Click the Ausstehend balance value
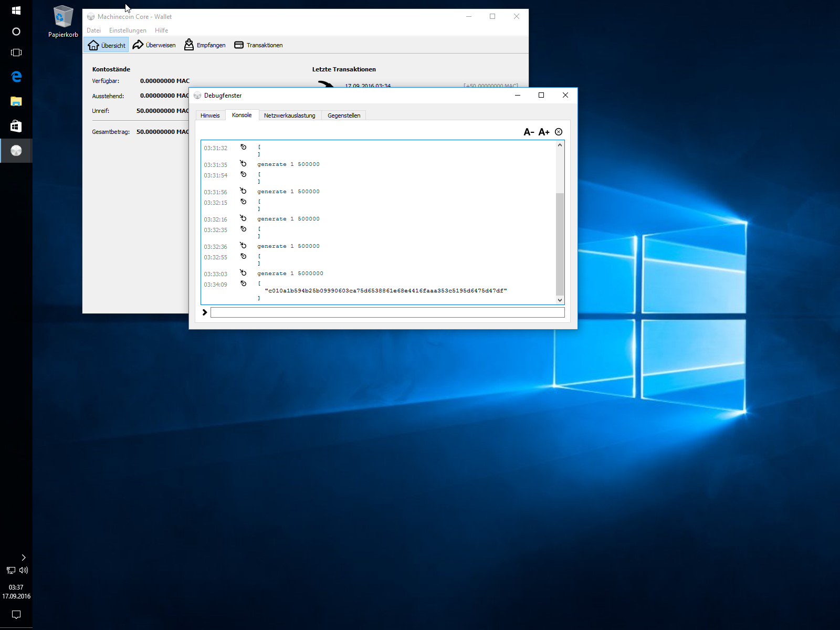Screen dimensions: 840x630 [x=164, y=96]
